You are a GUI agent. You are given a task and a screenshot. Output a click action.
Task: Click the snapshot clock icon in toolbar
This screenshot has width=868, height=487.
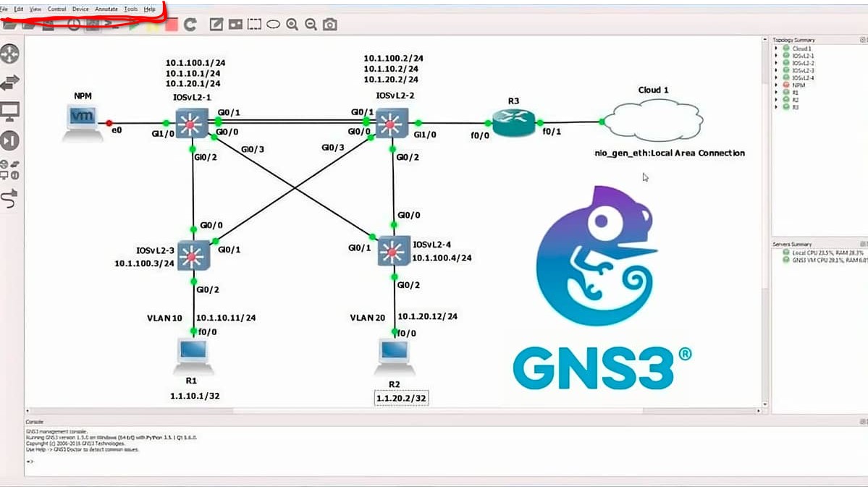74,25
